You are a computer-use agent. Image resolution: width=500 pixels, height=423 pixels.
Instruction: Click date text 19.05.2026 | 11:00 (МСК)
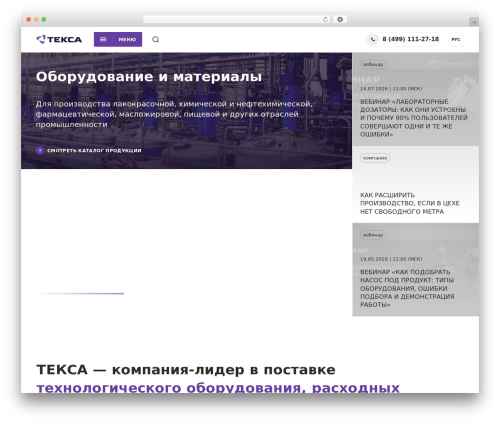391,259
